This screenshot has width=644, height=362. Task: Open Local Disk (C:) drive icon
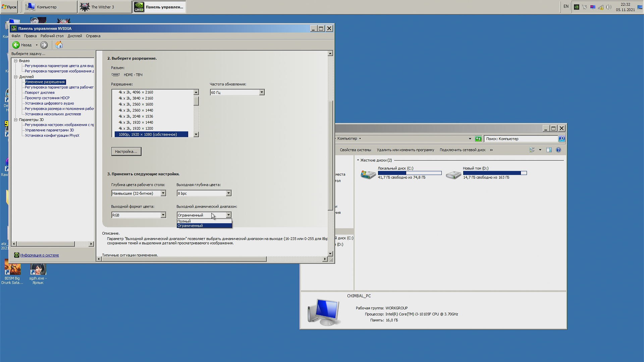(368, 174)
